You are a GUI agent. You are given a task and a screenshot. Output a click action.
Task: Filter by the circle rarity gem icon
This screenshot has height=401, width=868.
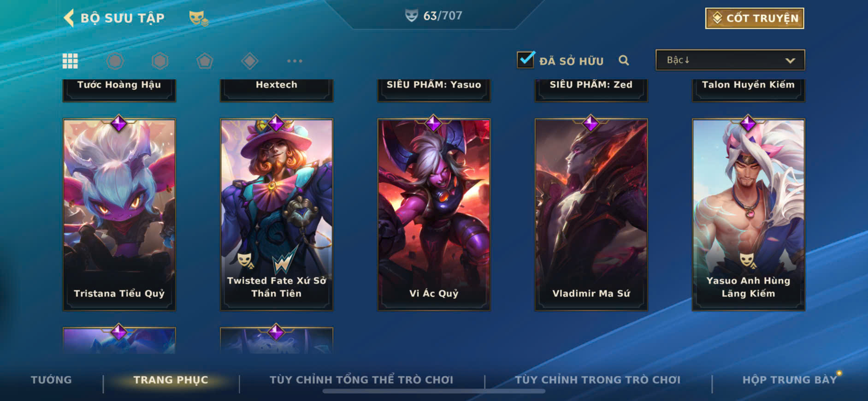click(115, 61)
